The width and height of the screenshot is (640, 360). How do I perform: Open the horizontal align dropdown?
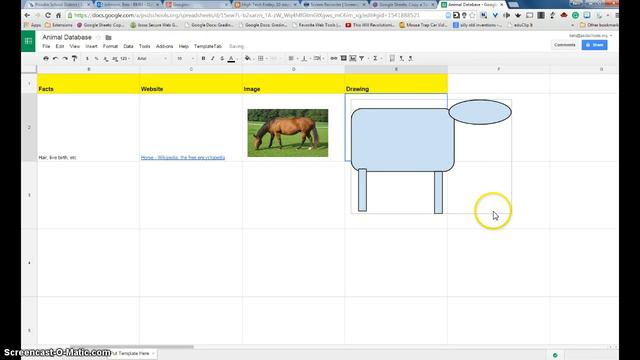tap(293, 58)
